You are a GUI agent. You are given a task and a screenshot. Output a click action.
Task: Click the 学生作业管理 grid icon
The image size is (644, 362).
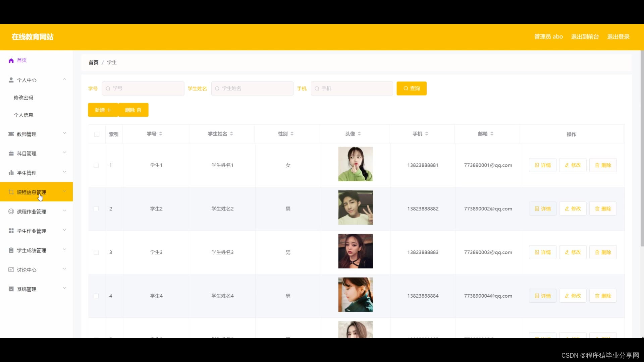pos(11,231)
